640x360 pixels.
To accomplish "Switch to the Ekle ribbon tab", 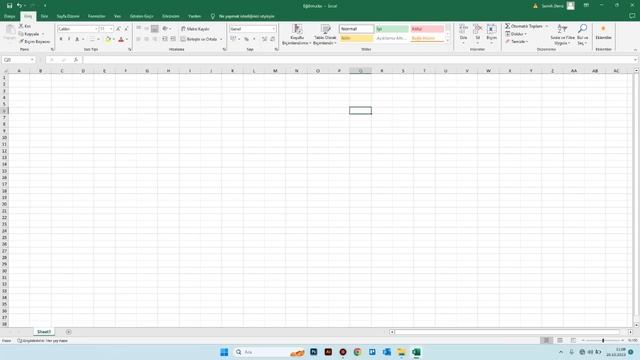I will pyautogui.click(x=44, y=16).
